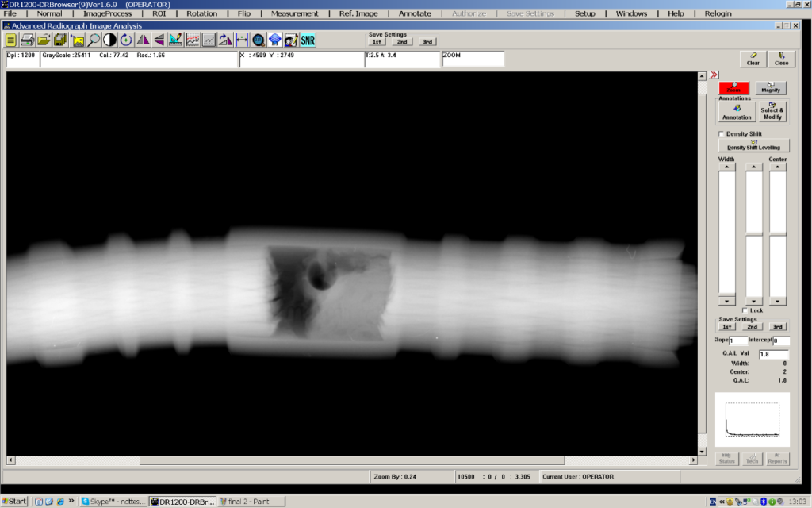Image resolution: width=812 pixels, height=508 pixels.
Task: Select the horizontal flip toolbar icon
Action: [144, 39]
